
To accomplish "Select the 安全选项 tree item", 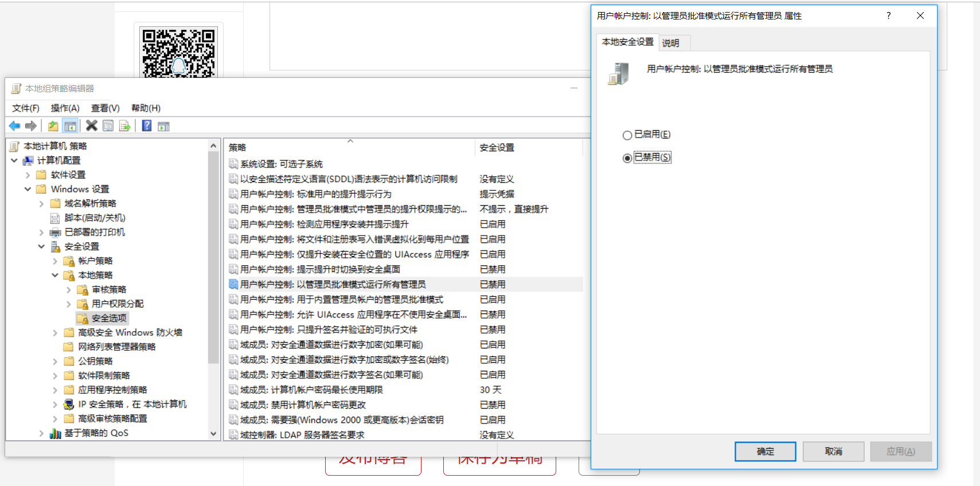I will tap(109, 318).
